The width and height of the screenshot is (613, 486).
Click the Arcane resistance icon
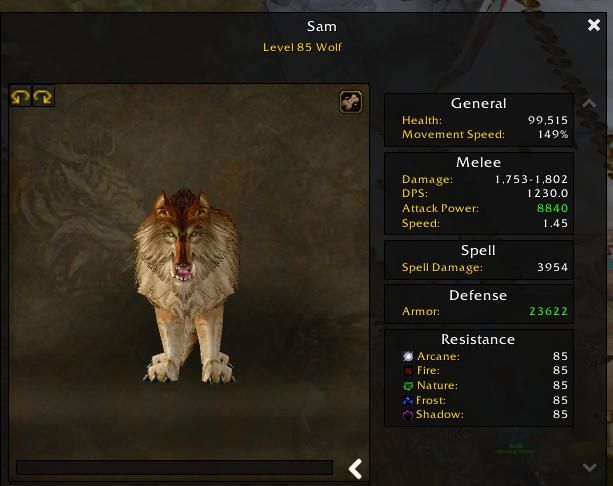(408, 356)
